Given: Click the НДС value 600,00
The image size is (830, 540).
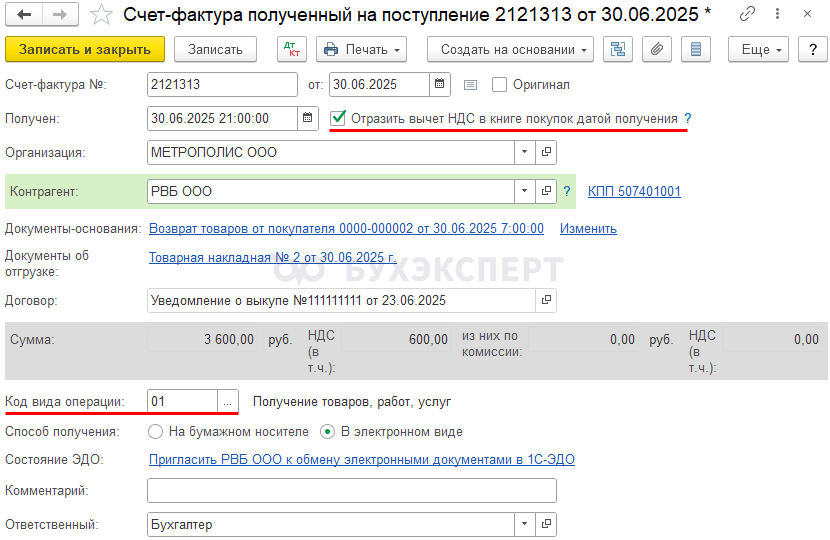Looking at the screenshot, I should pos(396,339).
